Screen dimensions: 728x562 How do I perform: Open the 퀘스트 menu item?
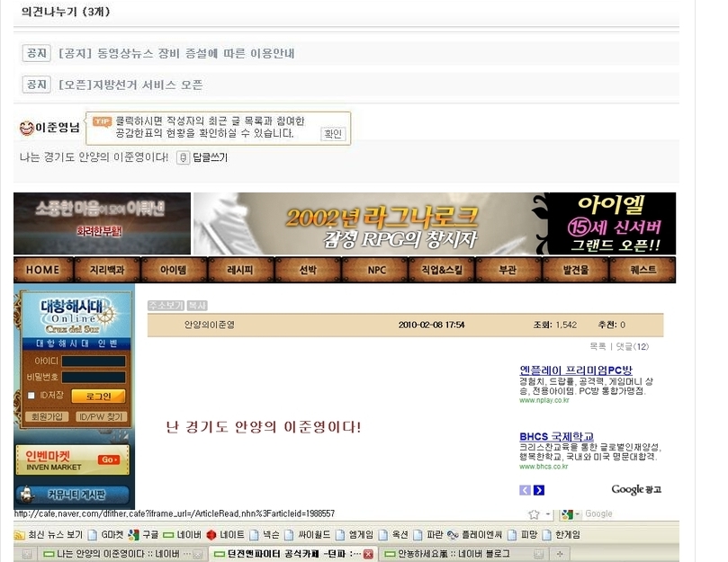tap(643, 270)
